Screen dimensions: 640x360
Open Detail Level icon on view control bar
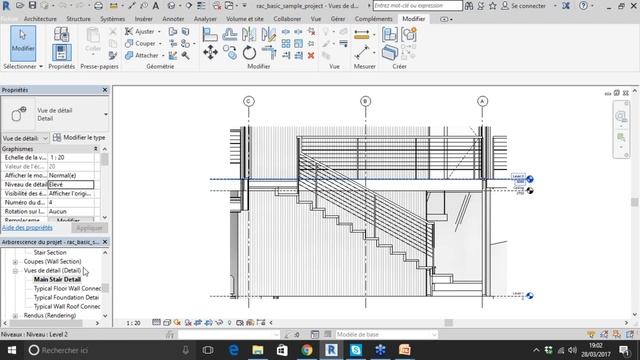[x=156, y=322]
